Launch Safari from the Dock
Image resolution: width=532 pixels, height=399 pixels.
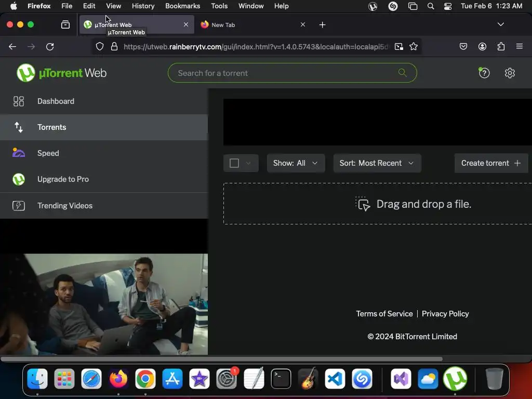[x=91, y=378]
